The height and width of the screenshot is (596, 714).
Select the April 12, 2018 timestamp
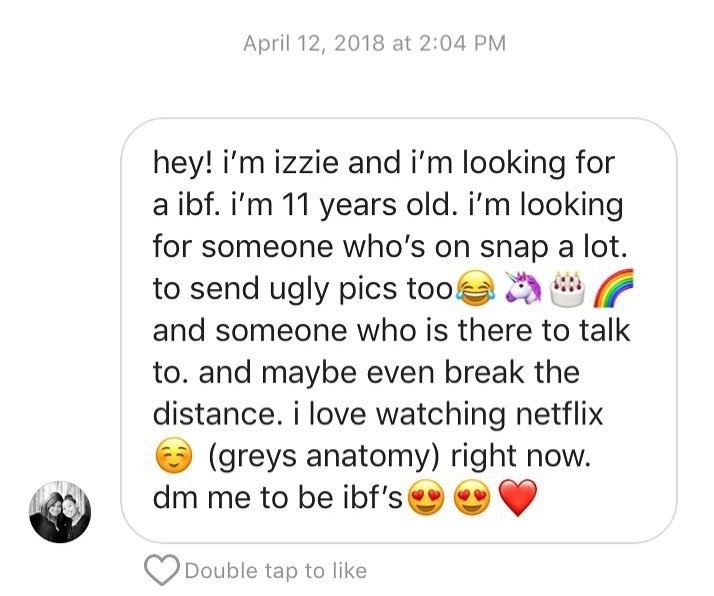tap(375, 43)
